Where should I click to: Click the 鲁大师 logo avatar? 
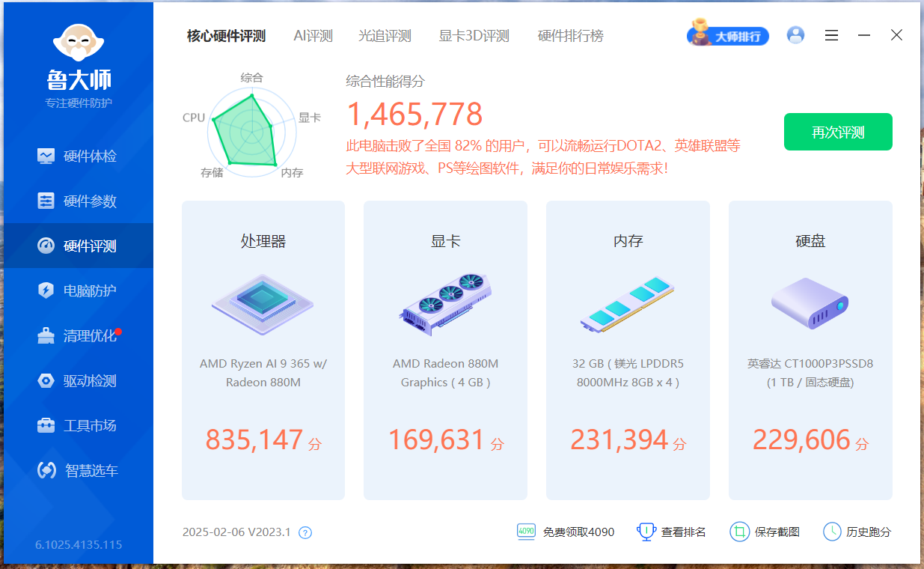[x=78, y=44]
